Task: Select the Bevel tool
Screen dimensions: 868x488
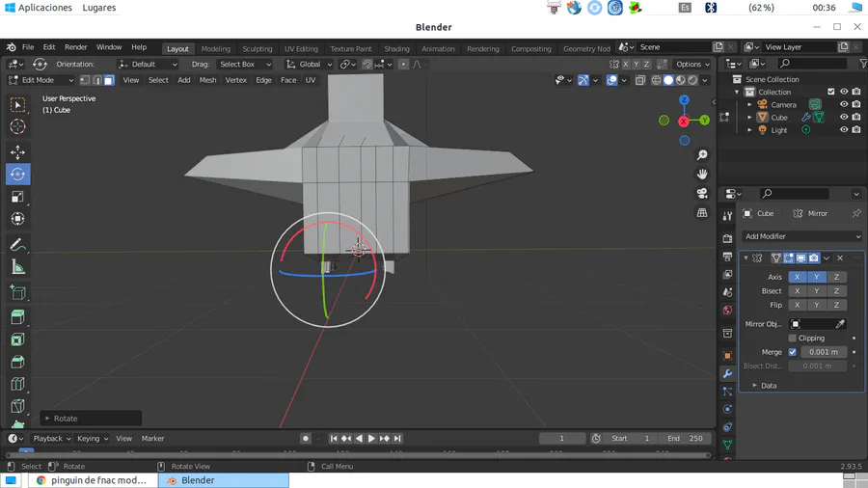Action: click(17, 362)
